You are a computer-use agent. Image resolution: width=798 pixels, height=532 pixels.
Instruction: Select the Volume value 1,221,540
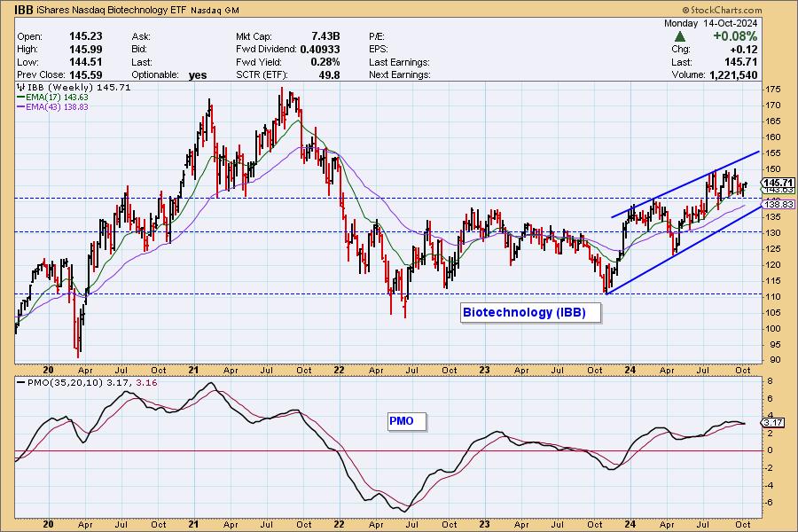pos(732,75)
